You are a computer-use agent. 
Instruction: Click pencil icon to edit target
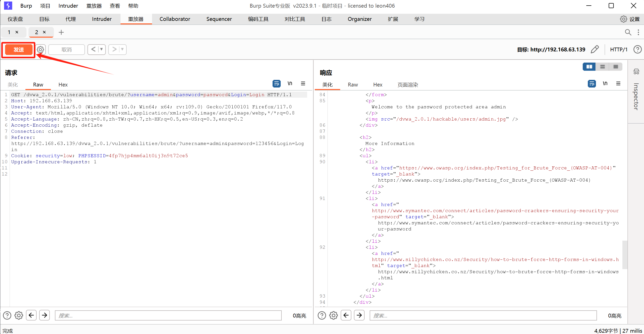(595, 49)
